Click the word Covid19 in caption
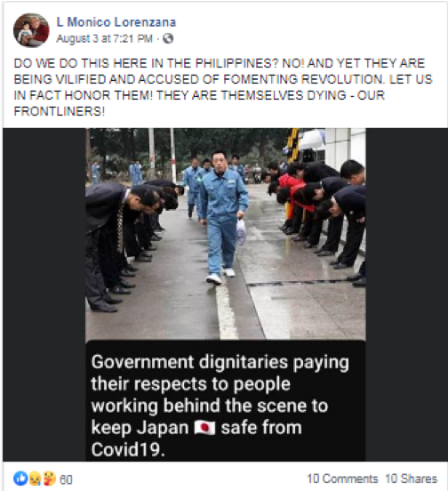Screen dimensions: 448x491 (128, 450)
